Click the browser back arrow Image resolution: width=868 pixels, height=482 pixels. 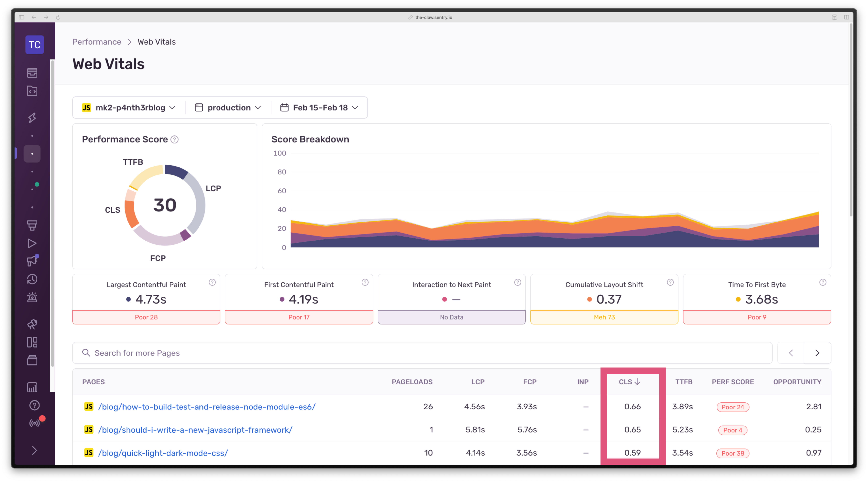pyautogui.click(x=34, y=17)
